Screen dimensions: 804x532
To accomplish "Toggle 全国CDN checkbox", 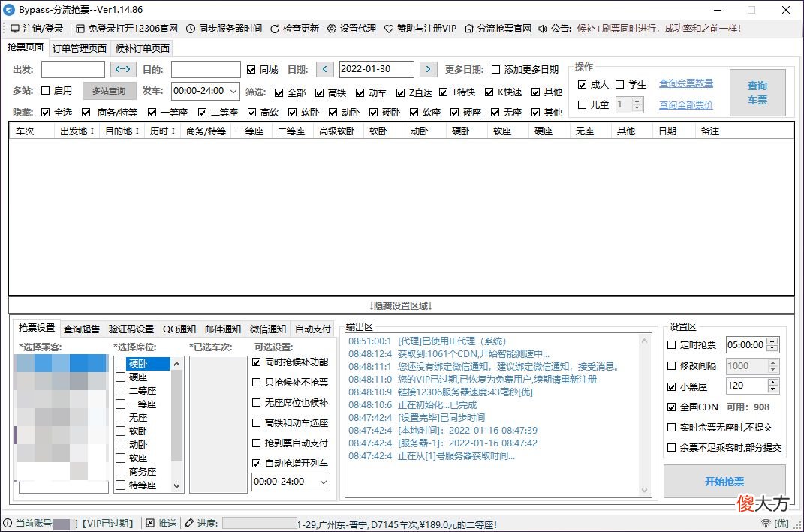I will point(671,407).
